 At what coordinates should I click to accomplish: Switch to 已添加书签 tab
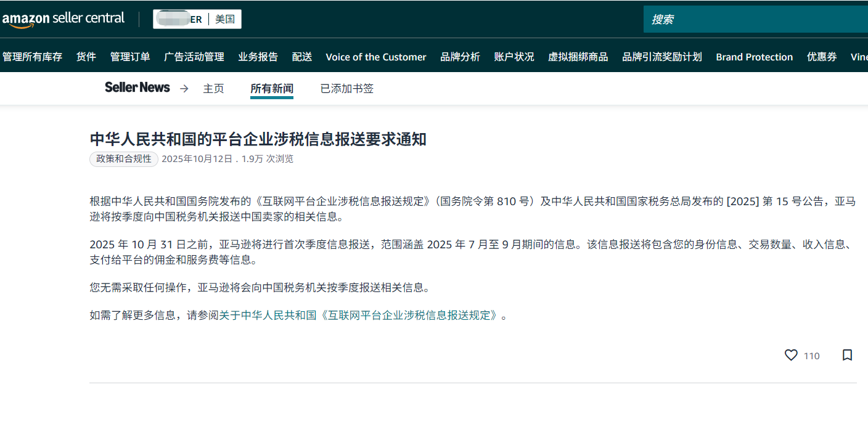[346, 89]
